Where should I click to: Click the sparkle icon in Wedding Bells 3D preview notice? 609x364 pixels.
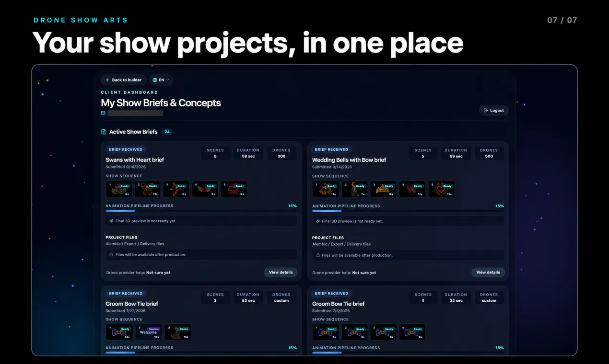click(318, 221)
